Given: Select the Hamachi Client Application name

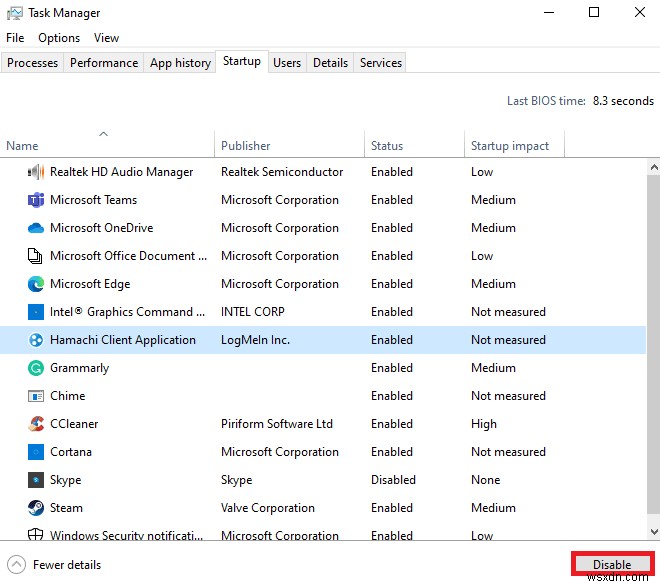Looking at the screenshot, I should click(x=123, y=340).
